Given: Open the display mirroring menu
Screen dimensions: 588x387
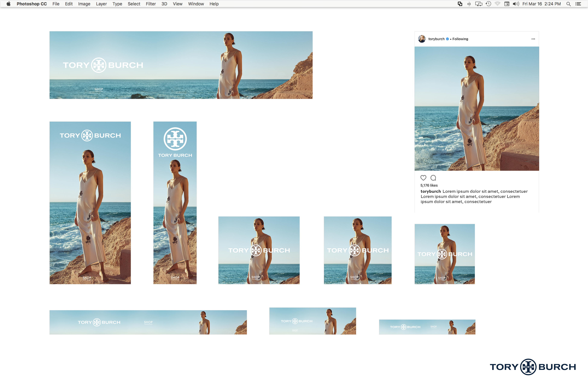Looking at the screenshot, I should 479,4.
